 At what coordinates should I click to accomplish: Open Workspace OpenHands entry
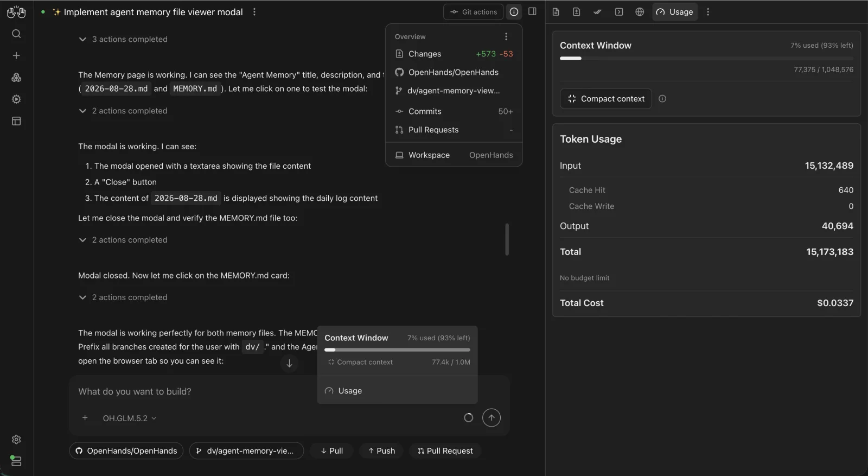454,155
